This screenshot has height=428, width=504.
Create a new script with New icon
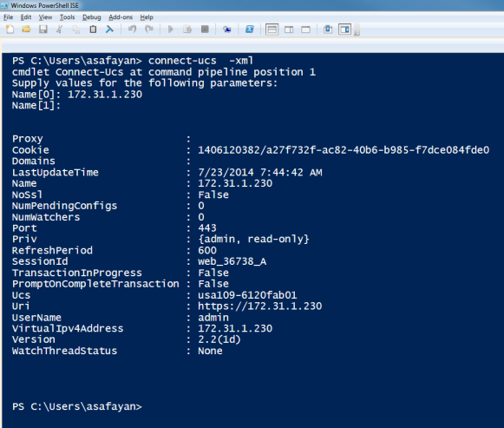(x=10, y=30)
